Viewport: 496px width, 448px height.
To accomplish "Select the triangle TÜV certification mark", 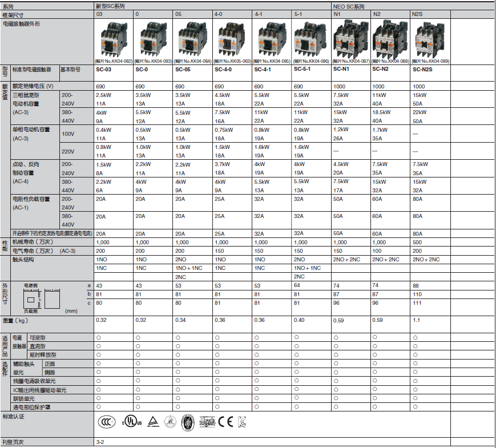I will click(154, 422).
